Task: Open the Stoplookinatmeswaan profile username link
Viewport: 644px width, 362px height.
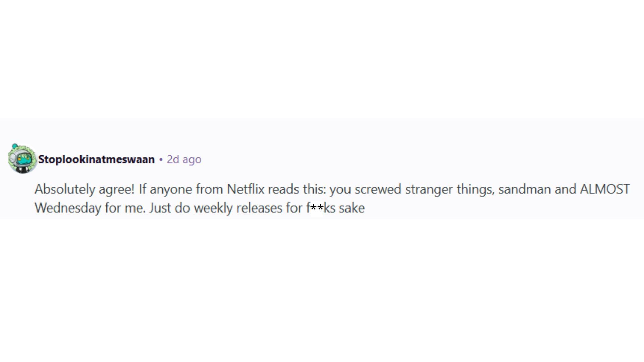Action: [x=96, y=159]
